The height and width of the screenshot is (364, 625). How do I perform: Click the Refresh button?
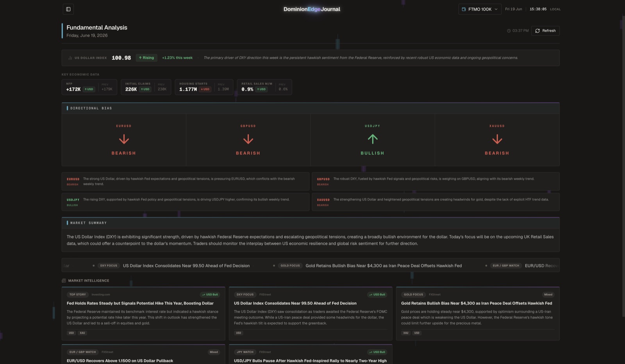(545, 30)
